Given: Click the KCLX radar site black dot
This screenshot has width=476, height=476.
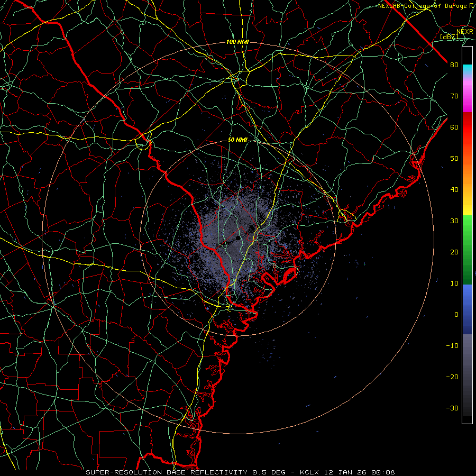Looking at the screenshot, I should pos(237,238).
